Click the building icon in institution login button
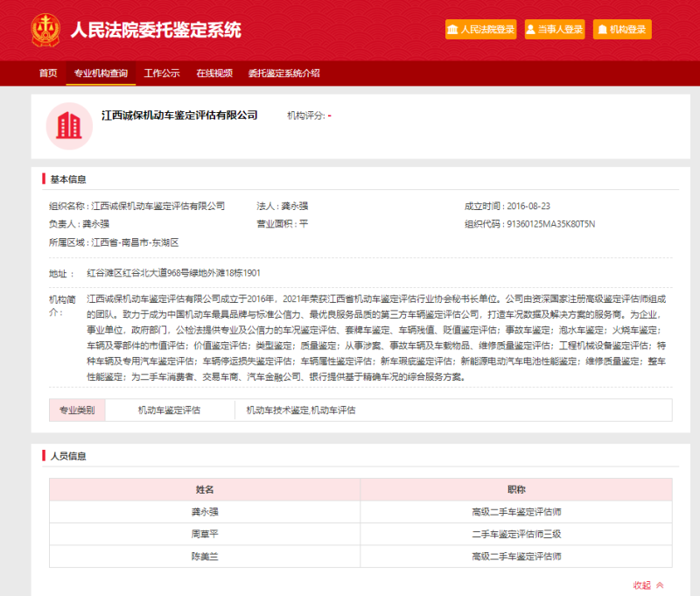The height and width of the screenshot is (596, 700). tap(602, 30)
